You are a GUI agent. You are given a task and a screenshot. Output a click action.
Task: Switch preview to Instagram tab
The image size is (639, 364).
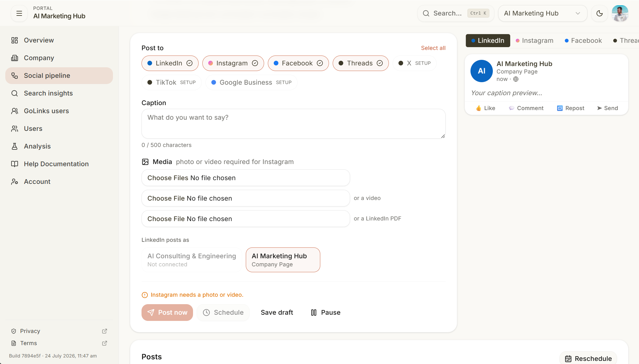[534, 41]
